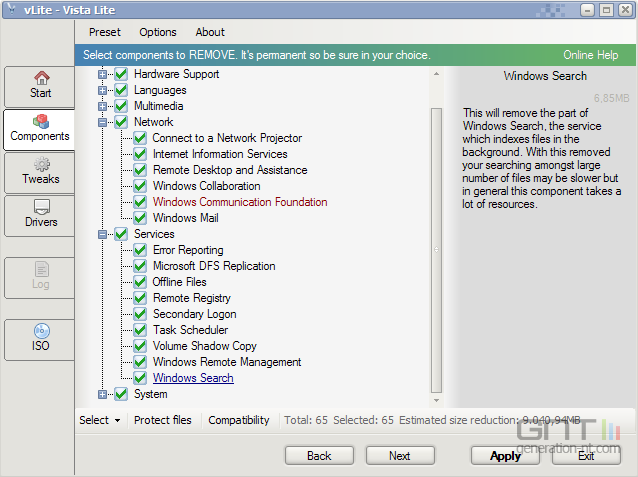The width and height of the screenshot is (638, 477).
Task: Uncheck Connect to a Network Projector
Action: (140, 138)
